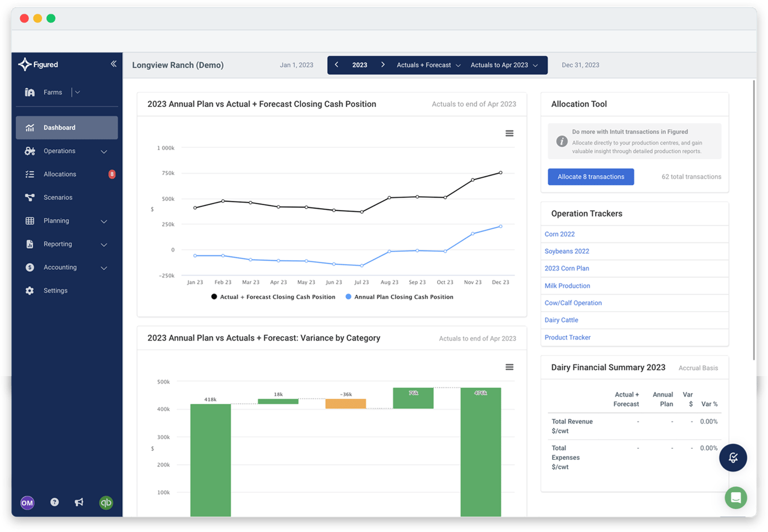Expand the Operations sidebar menu
768x532 pixels.
point(60,151)
